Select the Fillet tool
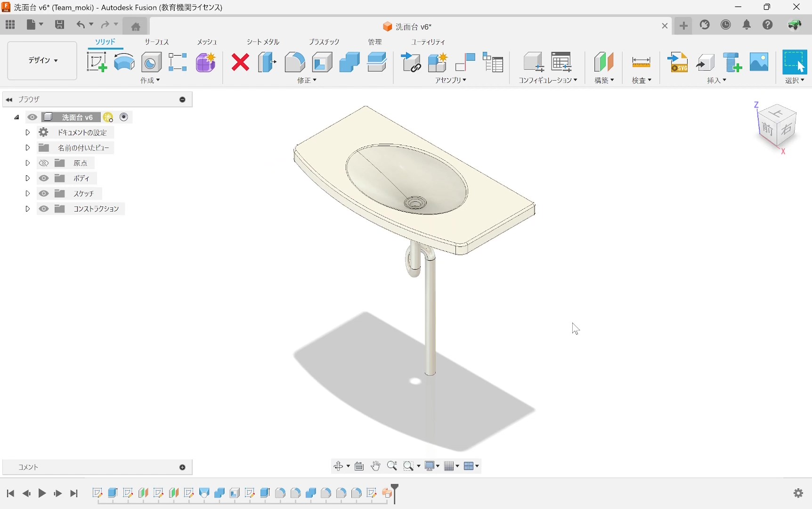The image size is (812, 509). click(295, 62)
